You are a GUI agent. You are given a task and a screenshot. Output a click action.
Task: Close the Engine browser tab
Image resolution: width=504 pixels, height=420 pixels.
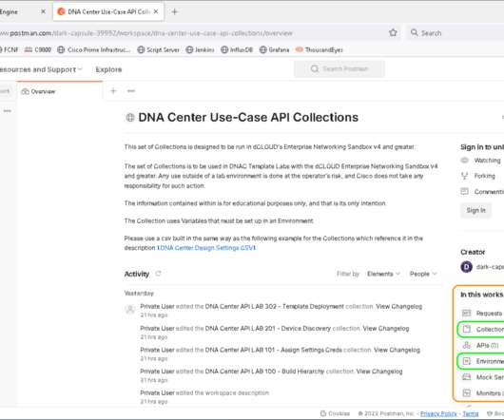coord(43,11)
